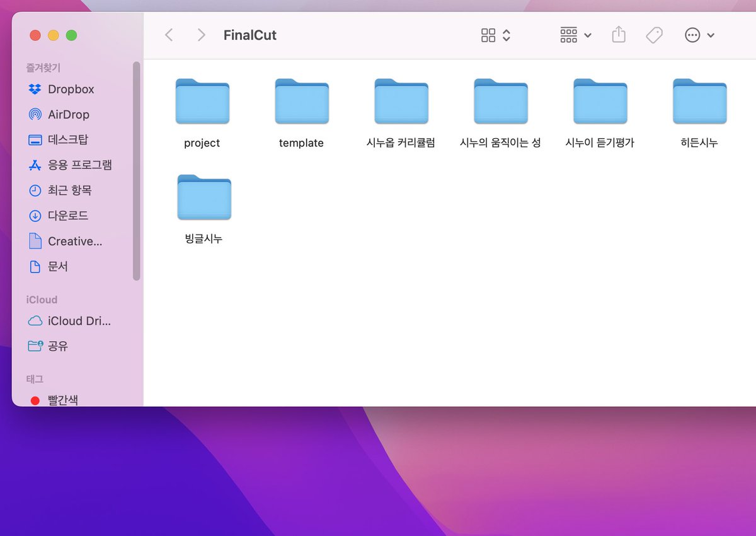The width and height of the screenshot is (756, 536).
Task: Click the 즐겨찾기 section header
Action: click(x=43, y=67)
